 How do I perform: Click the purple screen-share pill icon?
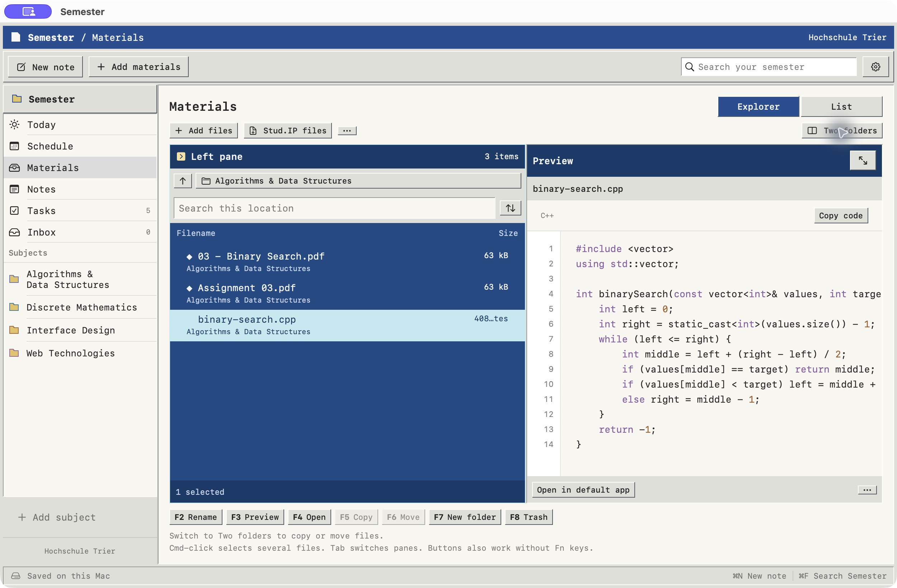28,11
